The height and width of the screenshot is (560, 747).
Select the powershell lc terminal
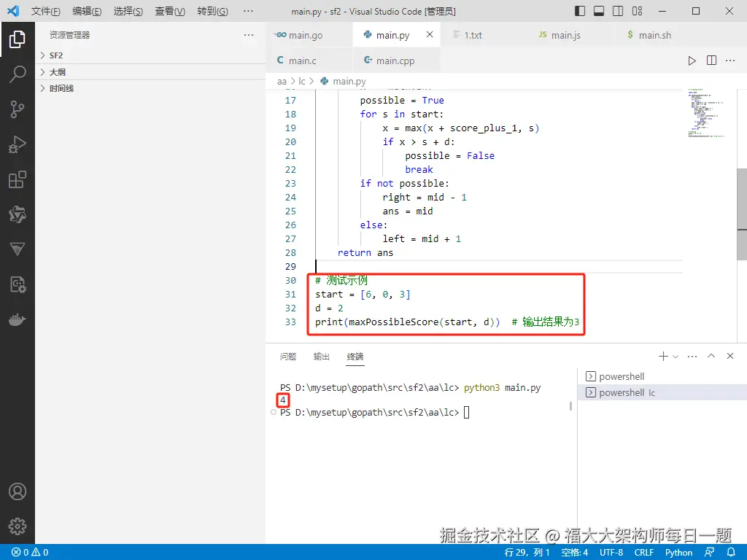click(662, 392)
